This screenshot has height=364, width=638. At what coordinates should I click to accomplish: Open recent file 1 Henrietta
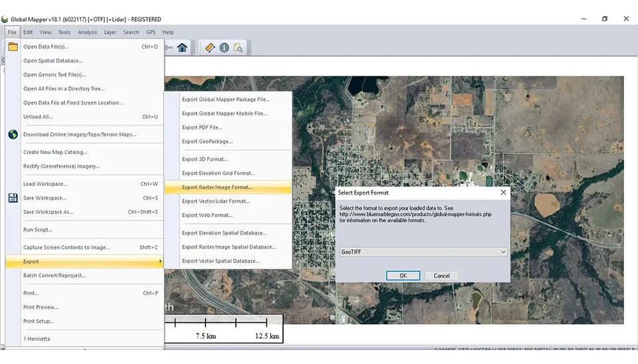[x=37, y=339]
